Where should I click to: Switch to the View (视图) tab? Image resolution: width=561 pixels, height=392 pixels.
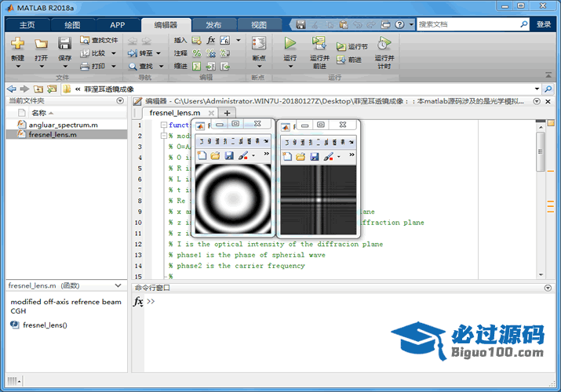259,25
